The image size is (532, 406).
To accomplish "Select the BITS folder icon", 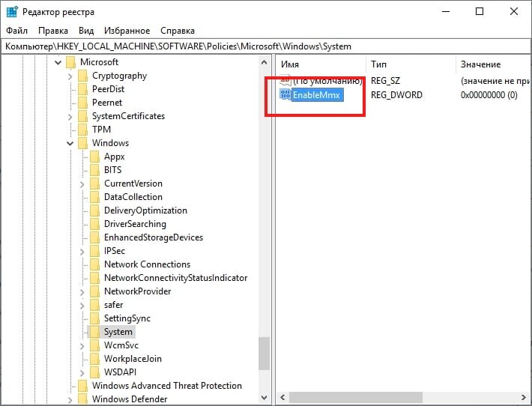I will [94, 170].
